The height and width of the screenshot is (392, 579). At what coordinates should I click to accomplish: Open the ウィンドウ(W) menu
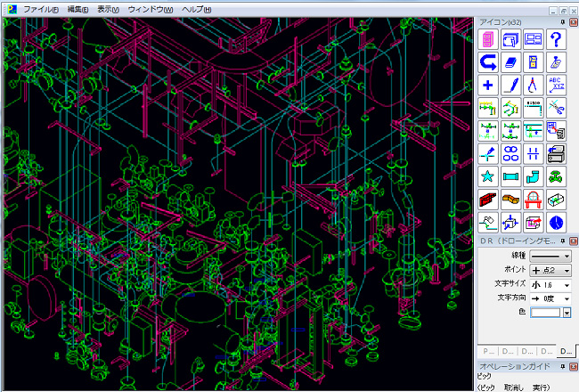(x=150, y=10)
